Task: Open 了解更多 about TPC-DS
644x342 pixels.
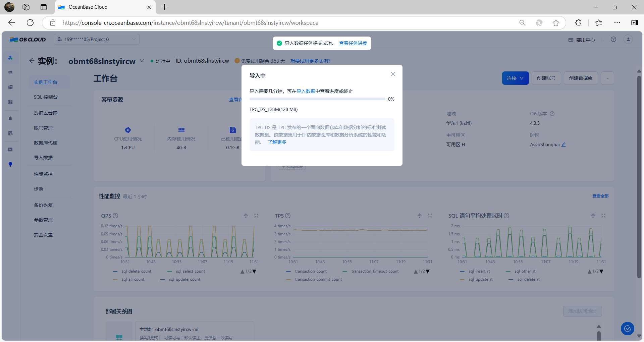Action: click(x=277, y=142)
